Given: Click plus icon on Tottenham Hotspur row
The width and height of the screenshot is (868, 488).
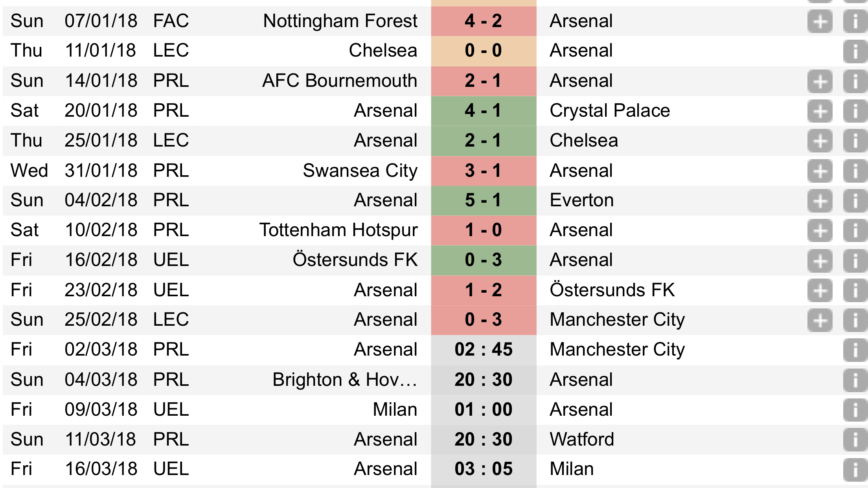Looking at the screenshot, I should point(820,231).
